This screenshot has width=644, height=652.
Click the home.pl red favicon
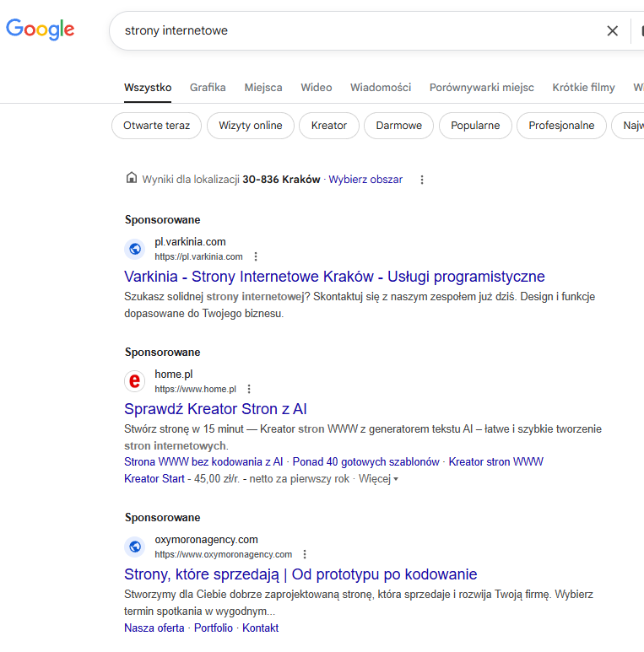(x=135, y=381)
